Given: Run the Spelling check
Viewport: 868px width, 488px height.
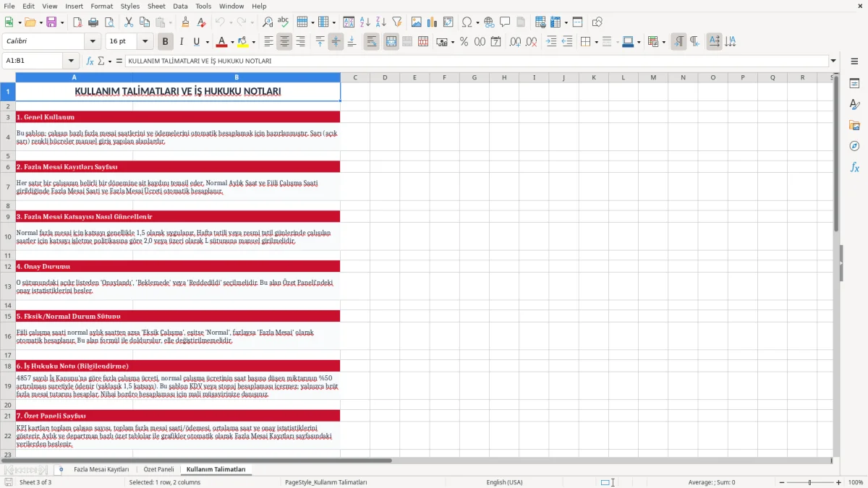Looking at the screenshot, I should [284, 22].
